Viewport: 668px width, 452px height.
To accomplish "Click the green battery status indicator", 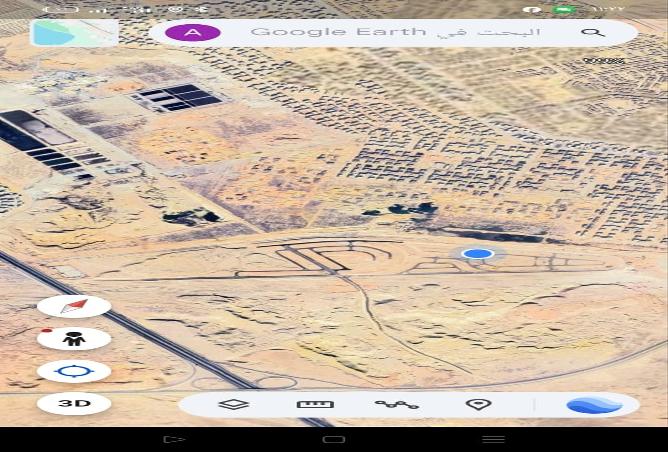I will point(564,9).
